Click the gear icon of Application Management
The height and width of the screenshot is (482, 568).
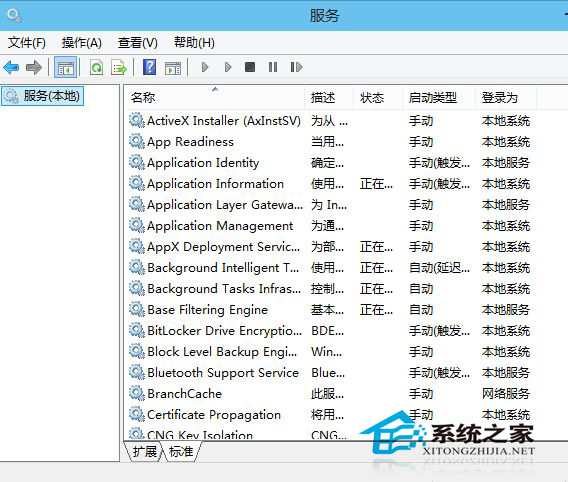[137, 225]
